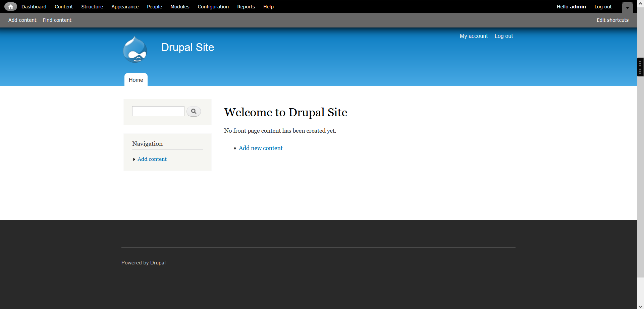Click the magnifier search button

194,111
